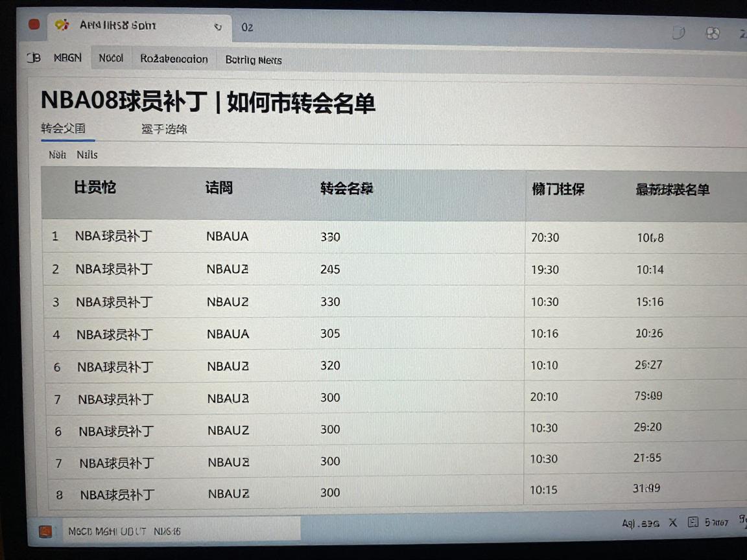
Task: Click the NBAUA cell in row 4
Action: (x=228, y=334)
